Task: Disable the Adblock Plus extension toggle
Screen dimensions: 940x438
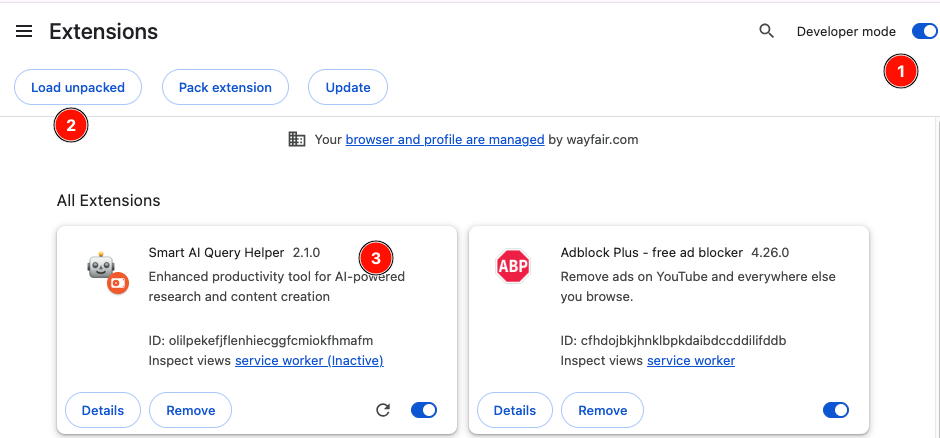Action: [835, 410]
